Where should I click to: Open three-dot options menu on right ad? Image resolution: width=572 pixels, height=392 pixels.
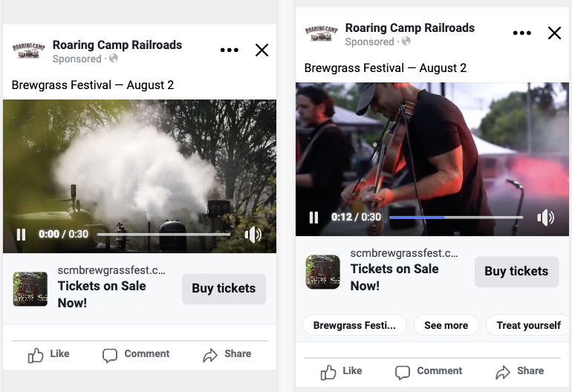point(522,33)
